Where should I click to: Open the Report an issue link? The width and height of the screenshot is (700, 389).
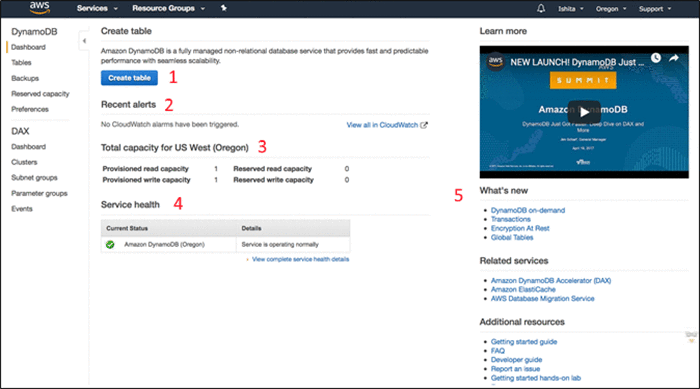(x=515, y=369)
